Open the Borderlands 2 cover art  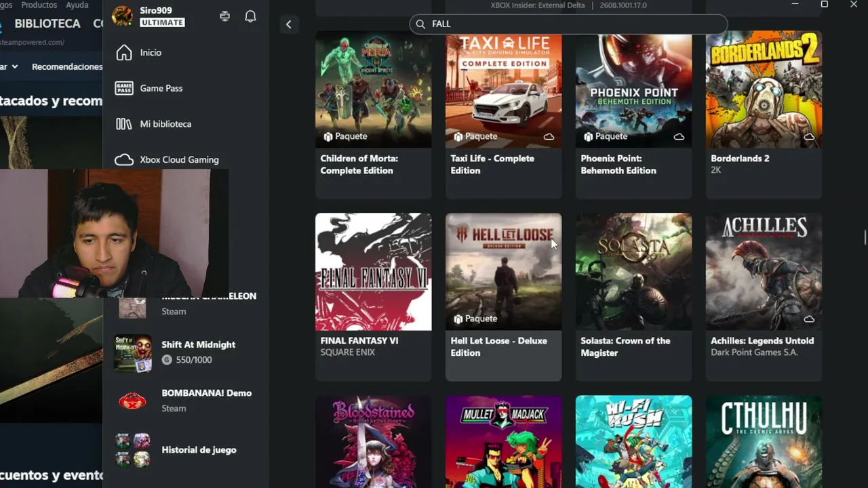pos(764,89)
